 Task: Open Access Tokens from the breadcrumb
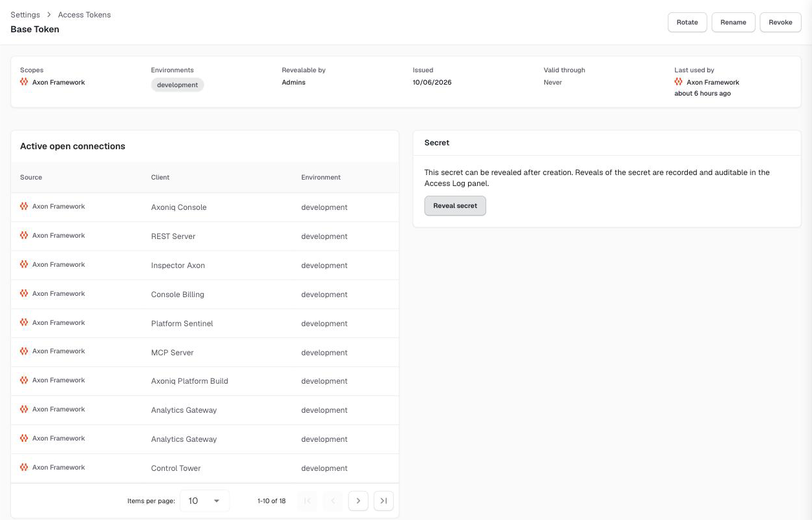(84, 15)
